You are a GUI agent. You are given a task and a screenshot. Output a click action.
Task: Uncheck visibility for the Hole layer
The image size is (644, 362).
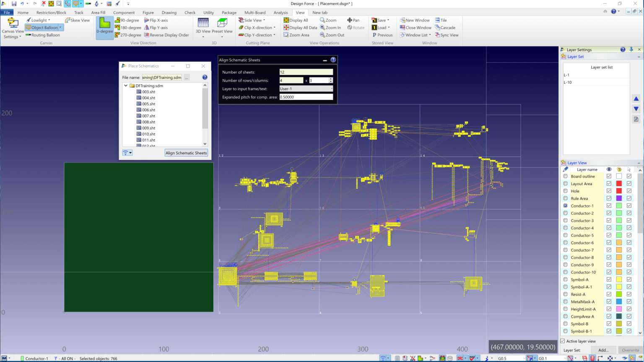[x=609, y=191]
